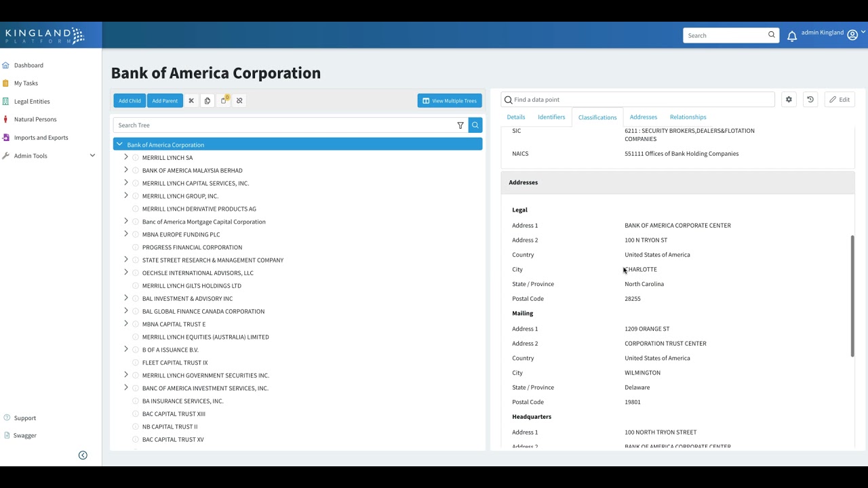Expand MBNA EUROPE FUNDING PLC node
This screenshot has height=488, width=868.
coord(125,235)
